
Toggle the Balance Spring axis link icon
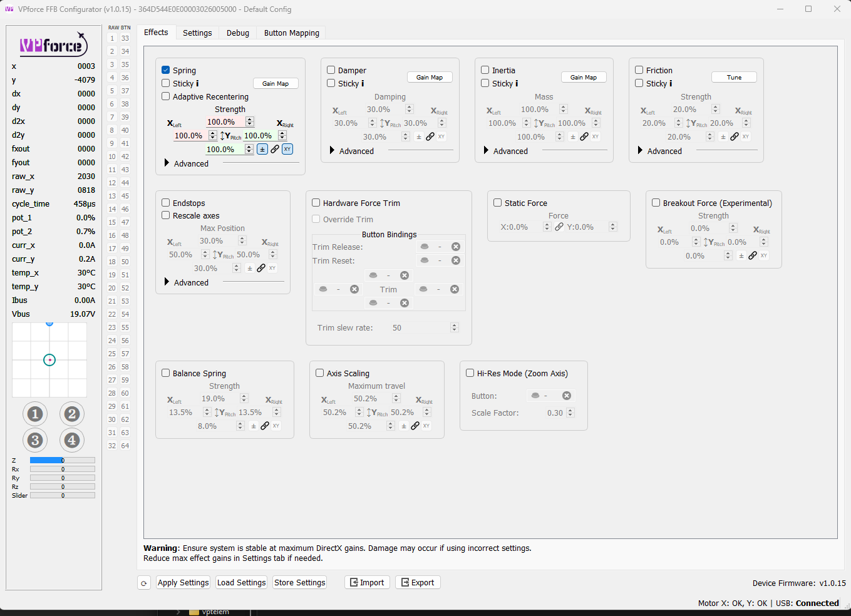click(265, 426)
